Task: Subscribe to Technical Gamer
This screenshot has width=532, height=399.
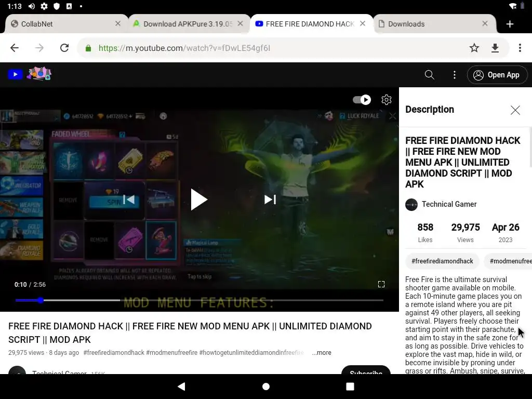Action: point(366,370)
